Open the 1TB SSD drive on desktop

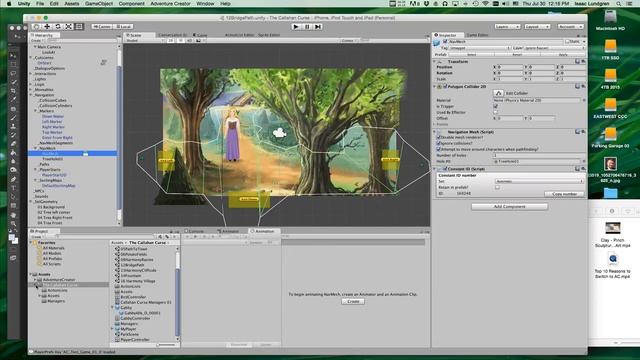click(610, 50)
